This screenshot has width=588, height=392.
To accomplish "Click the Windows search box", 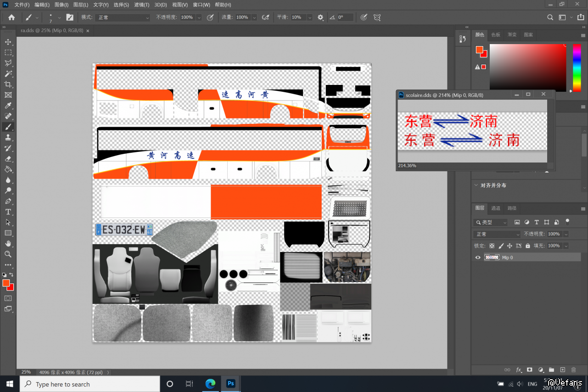I will (x=90, y=384).
